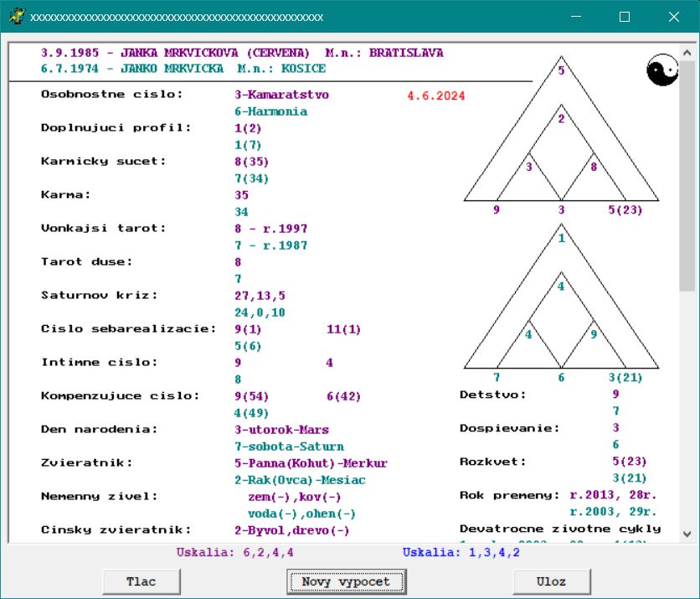
Task: Save results using the Uloz button
Action: (551, 581)
